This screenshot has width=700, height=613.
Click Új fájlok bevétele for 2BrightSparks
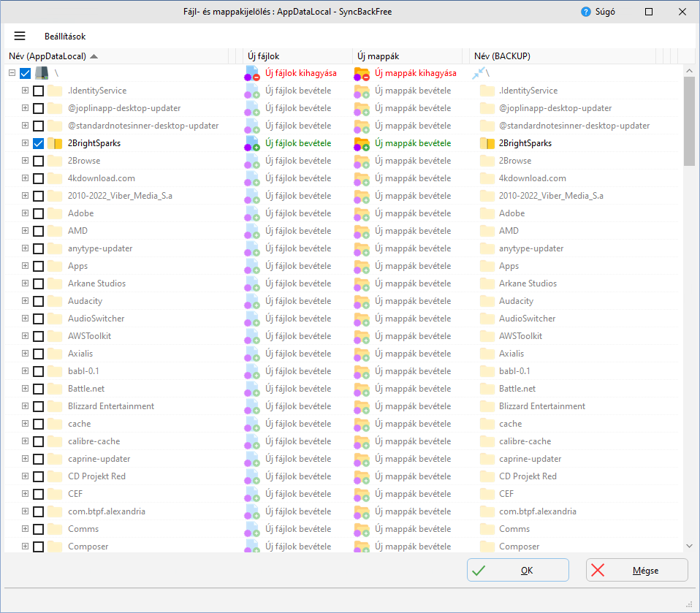pos(298,143)
